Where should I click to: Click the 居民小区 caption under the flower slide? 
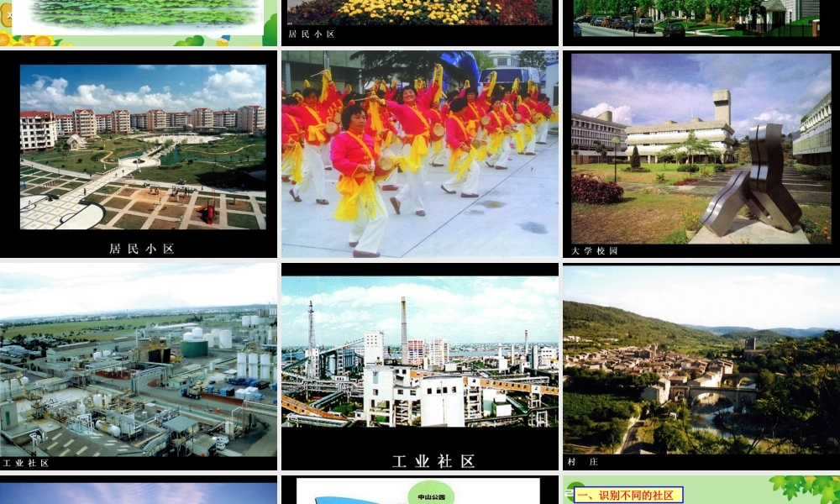(x=312, y=34)
